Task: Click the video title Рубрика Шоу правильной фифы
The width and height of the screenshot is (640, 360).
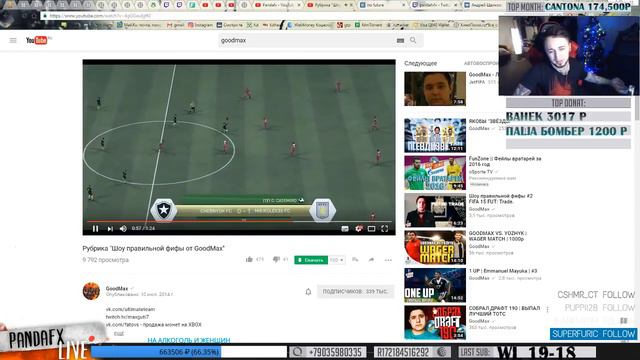Action: pyautogui.click(x=153, y=248)
